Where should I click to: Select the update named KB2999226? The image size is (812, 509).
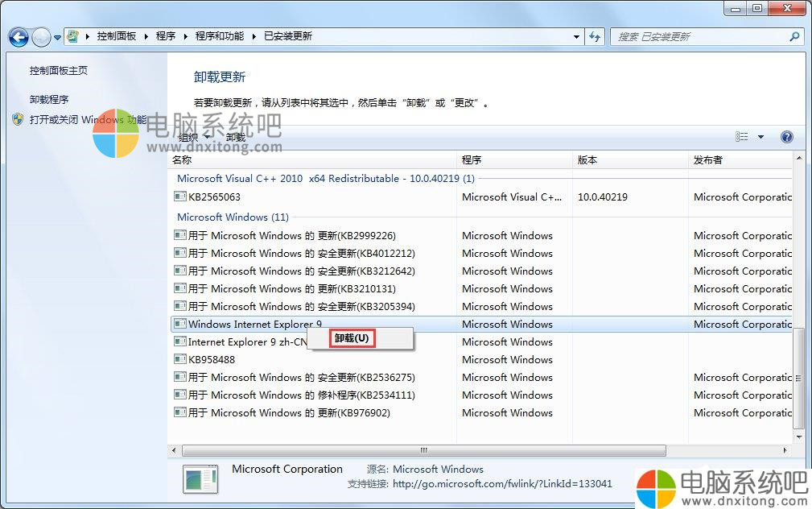click(292, 236)
